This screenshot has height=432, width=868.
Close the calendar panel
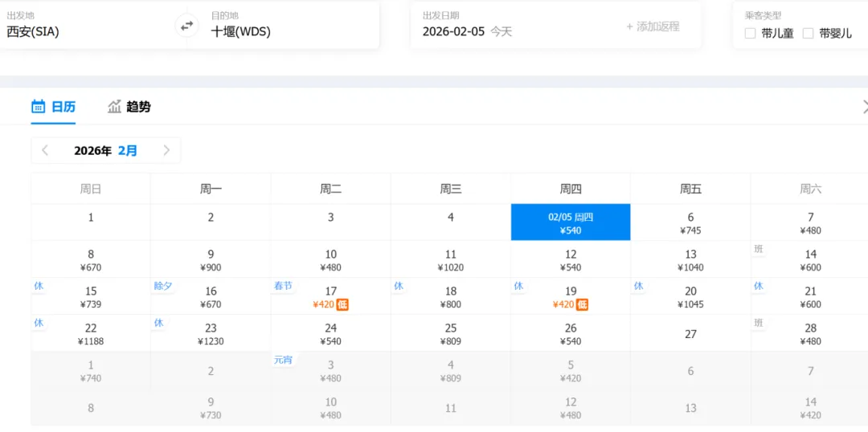(865, 107)
